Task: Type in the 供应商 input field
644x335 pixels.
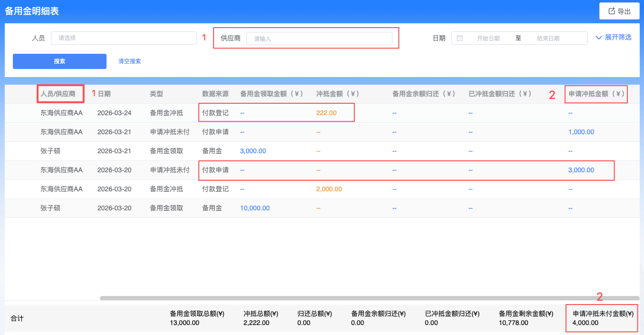Action: point(319,39)
